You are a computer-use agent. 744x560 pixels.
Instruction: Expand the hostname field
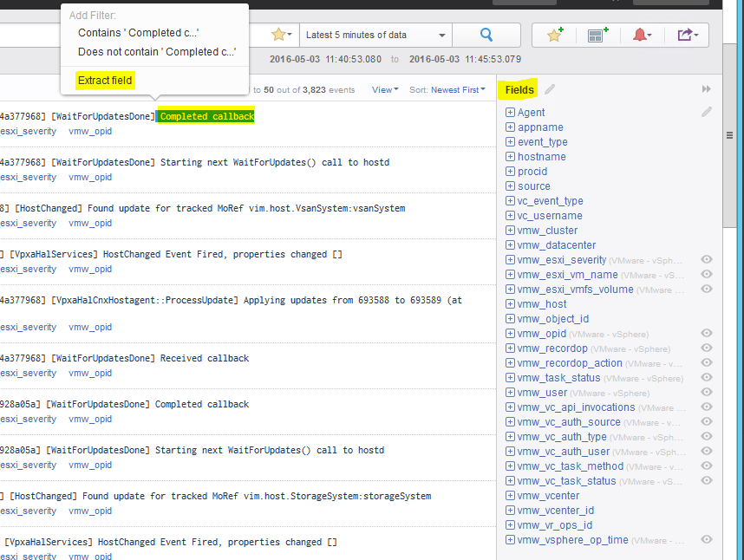510,156
